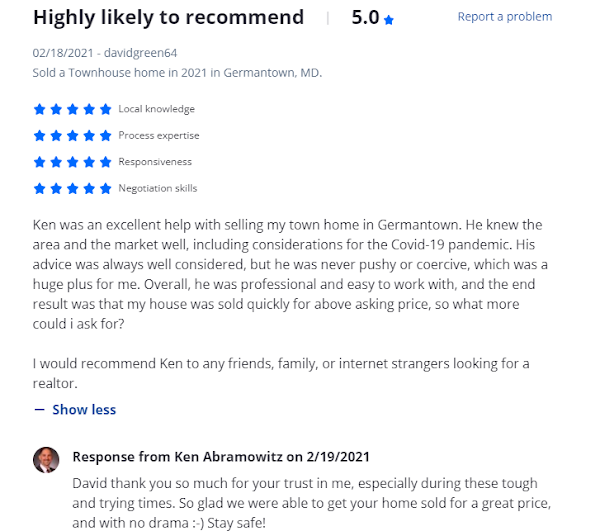Image resolution: width=600 pixels, height=531 pixels.
Task: Open the Report a problem link
Action: click(x=504, y=17)
